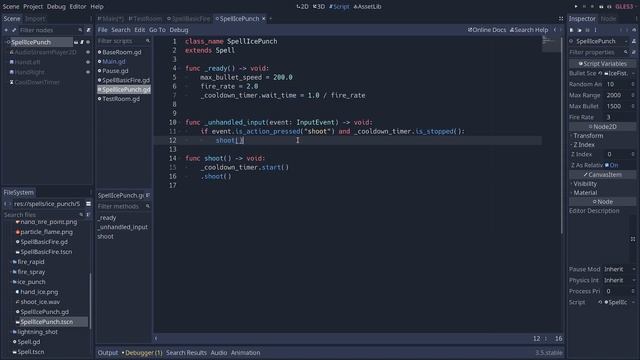640x360 pixels.
Task: Toggle visibility of HandLeft node
Action: (x=88, y=62)
